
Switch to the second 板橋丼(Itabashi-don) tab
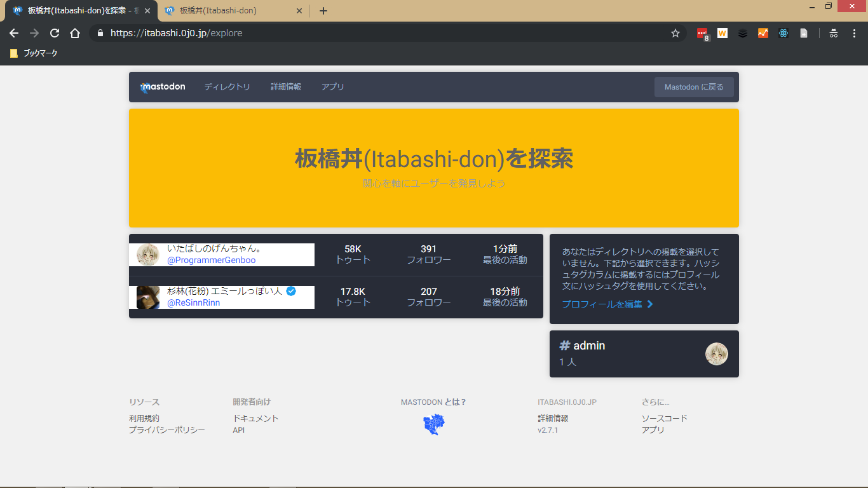pos(232,11)
